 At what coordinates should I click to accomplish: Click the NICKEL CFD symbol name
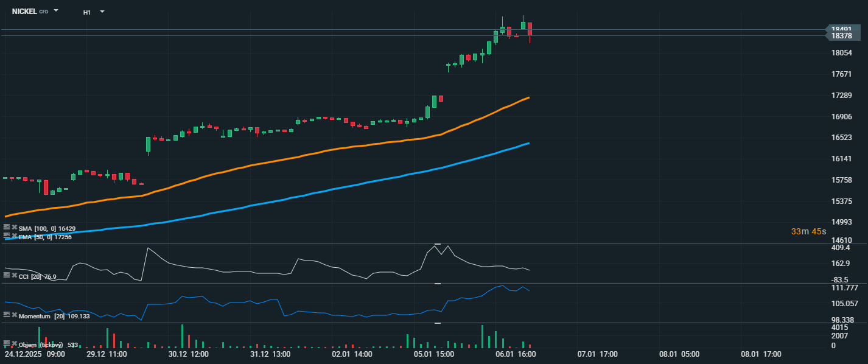[30, 12]
